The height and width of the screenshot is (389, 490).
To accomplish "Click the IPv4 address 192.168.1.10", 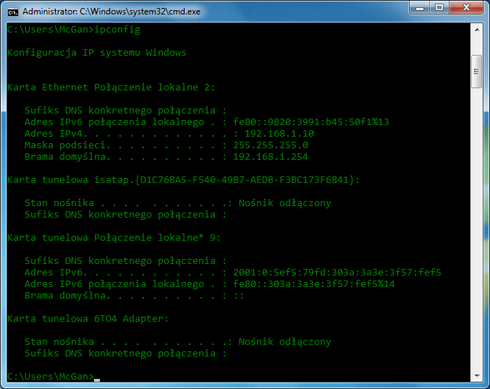I will (x=279, y=134).
